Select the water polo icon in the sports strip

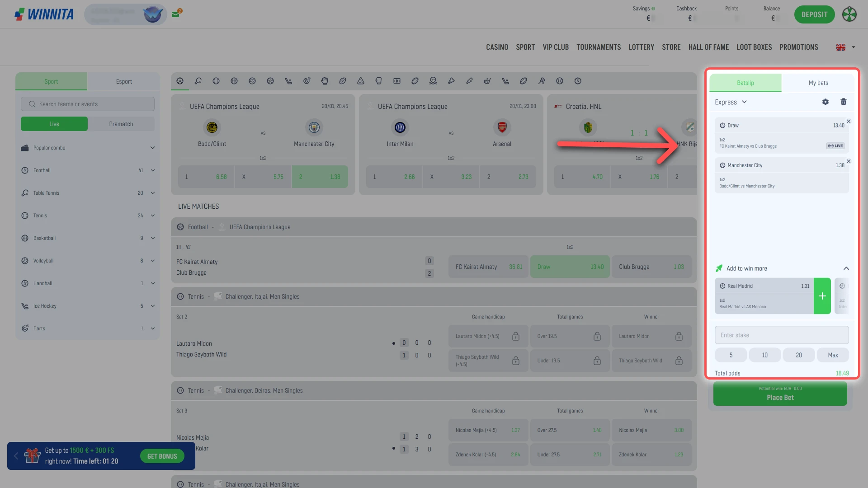tap(433, 81)
